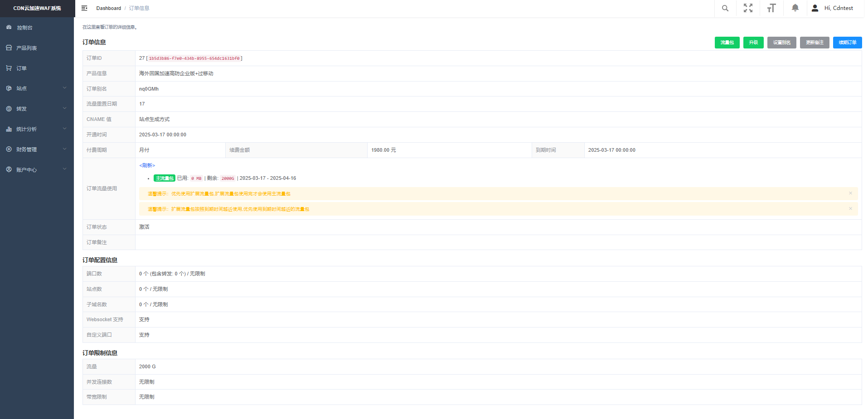The width and height of the screenshot is (868, 419).
Task: Click the blue 续期订单 button
Action: [847, 43]
